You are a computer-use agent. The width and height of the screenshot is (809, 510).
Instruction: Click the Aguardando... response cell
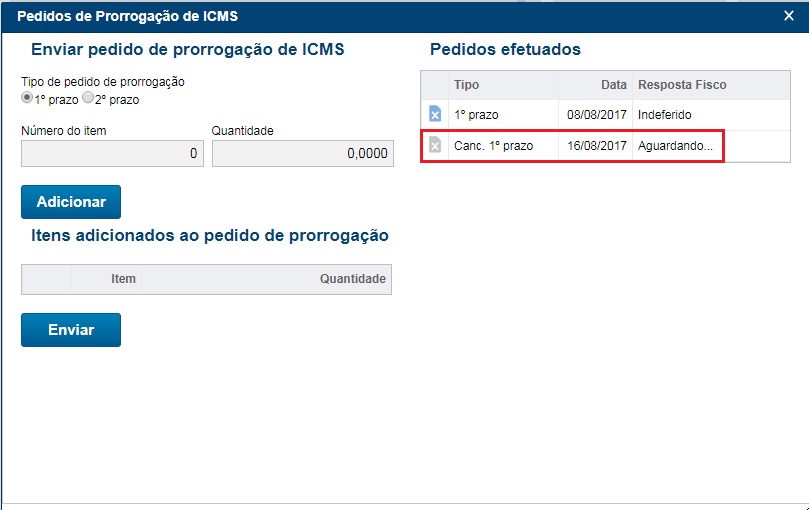click(675, 146)
